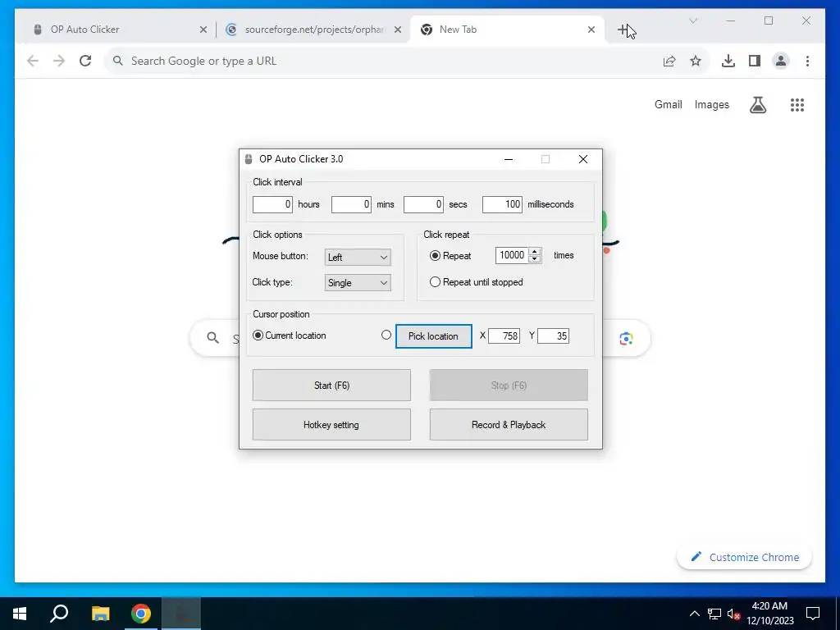
Task: Open a new Chrome tab with plus button
Action: click(x=623, y=30)
